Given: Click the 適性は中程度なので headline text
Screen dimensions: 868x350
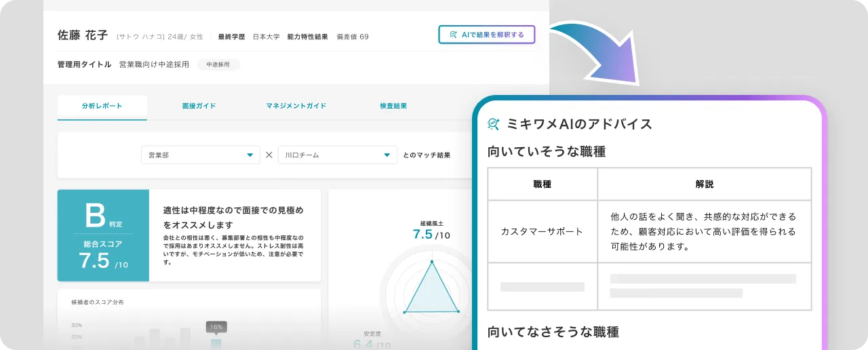Looking at the screenshot, I should pyautogui.click(x=233, y=217).
